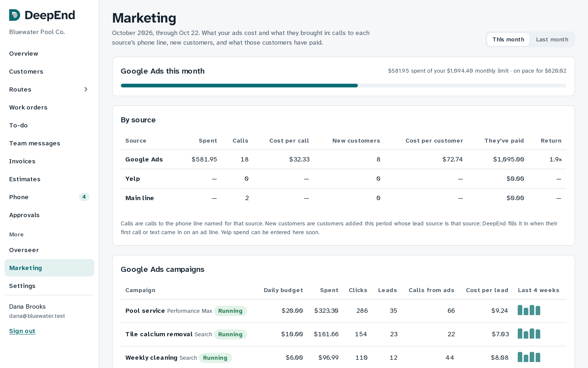The image size is (588, 368).
Task: Click the $161.66 spent value
Action: [326, 334]
